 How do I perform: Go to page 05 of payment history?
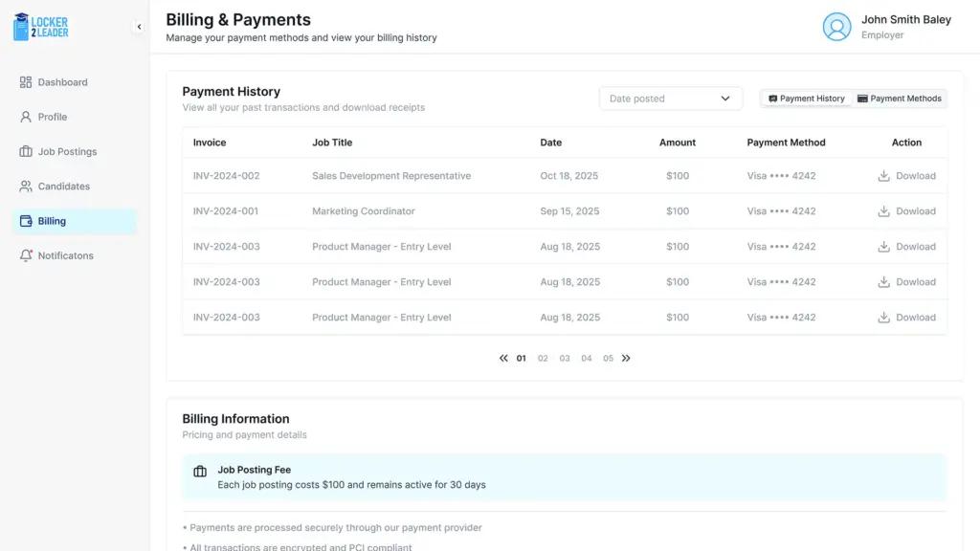(x=608, y=359)
